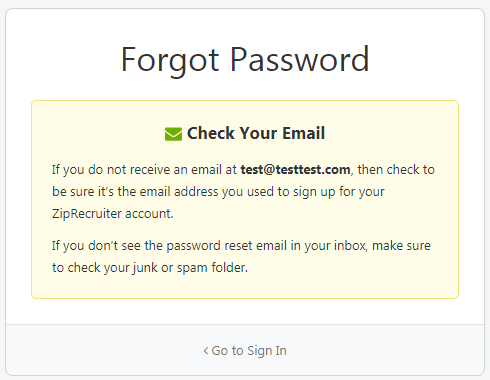Viewport: 490px width, 380px height.
Task: Click the word ZipRecruiter in the message
Action: click(x=86, y=214)
